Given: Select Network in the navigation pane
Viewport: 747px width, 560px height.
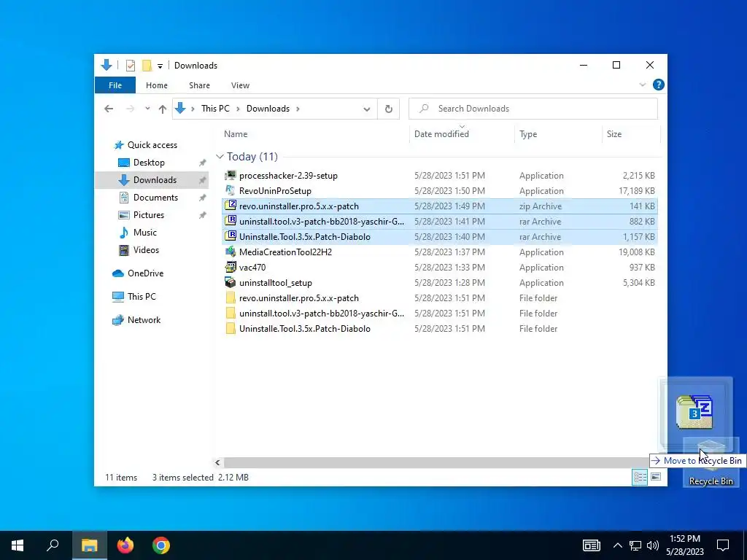Looking at the screenshot, I should [144, 320].
